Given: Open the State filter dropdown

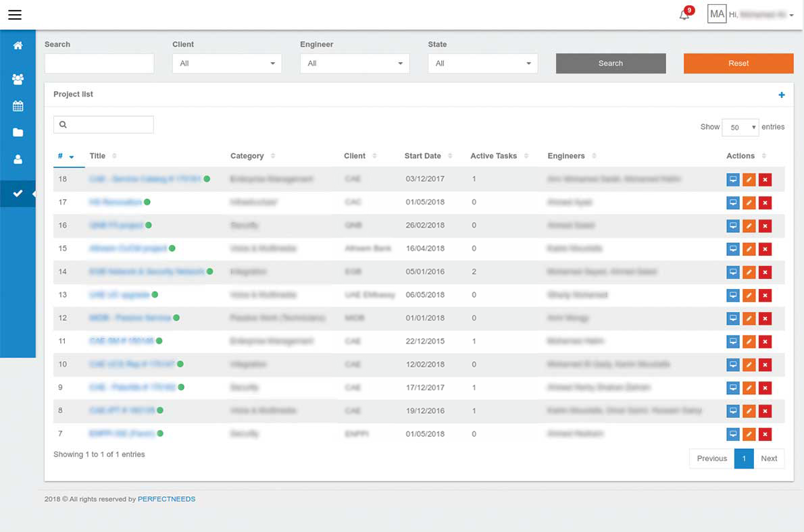Looking at the screenshot, I should point(482,63).
